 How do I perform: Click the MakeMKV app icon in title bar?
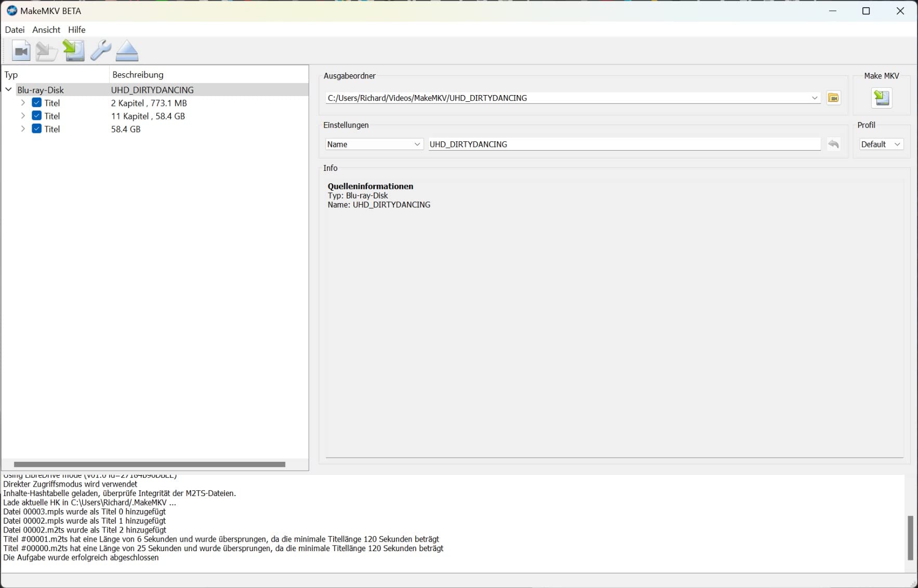coord(11,10)
